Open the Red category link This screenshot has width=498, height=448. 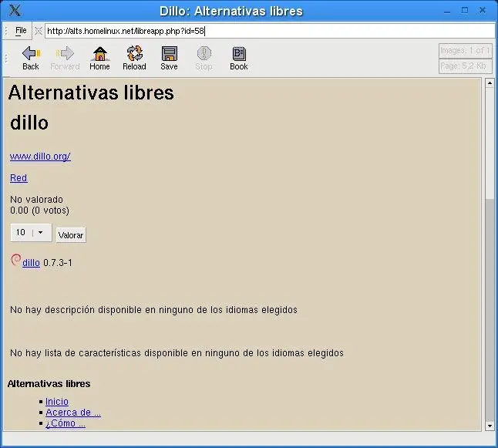pos(19,178)
